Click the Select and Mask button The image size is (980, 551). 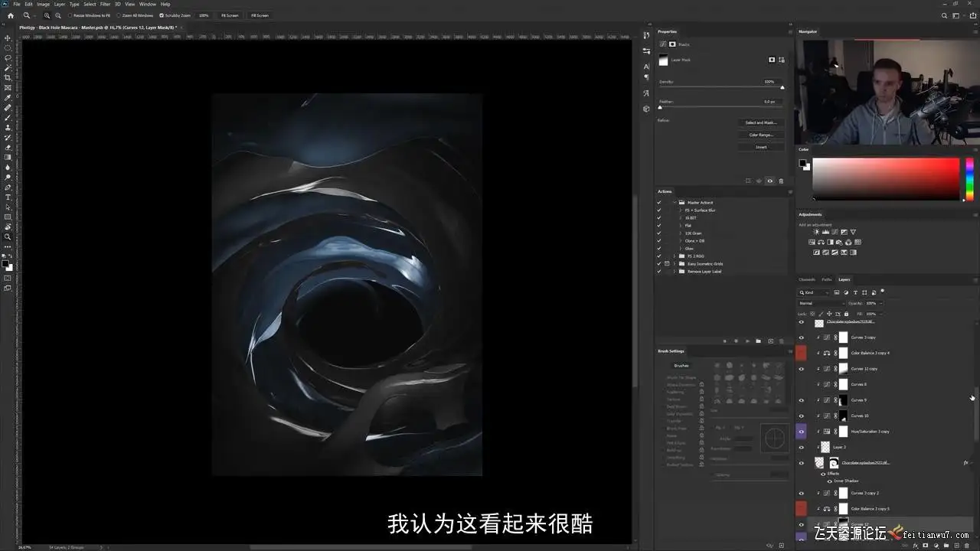[x=761, y=122]
